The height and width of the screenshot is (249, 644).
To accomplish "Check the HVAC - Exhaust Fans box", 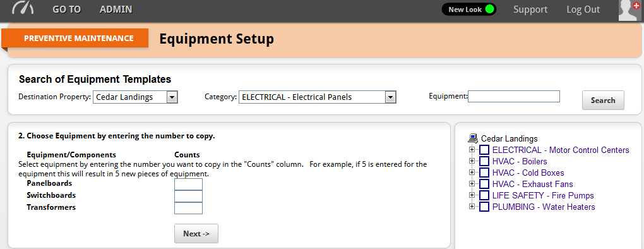I will tap(484, 184).
